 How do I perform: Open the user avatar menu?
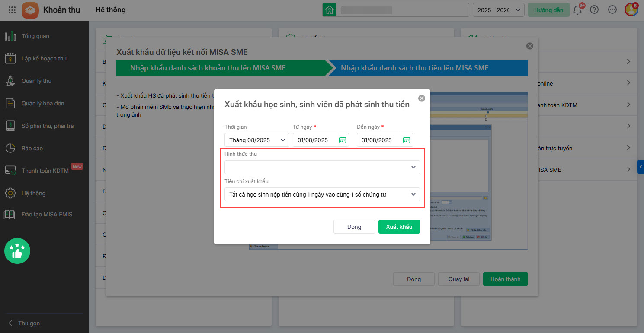631,10
